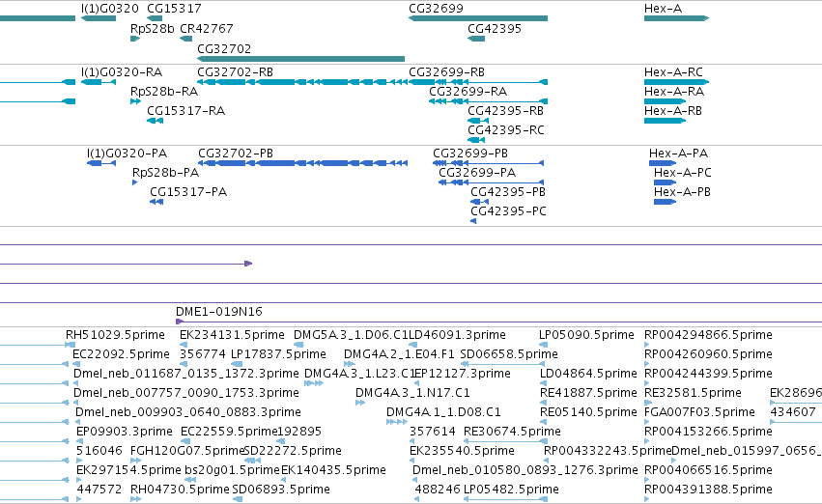
Task: Select the RpS28b gene label
Action: tap(152, 29)
